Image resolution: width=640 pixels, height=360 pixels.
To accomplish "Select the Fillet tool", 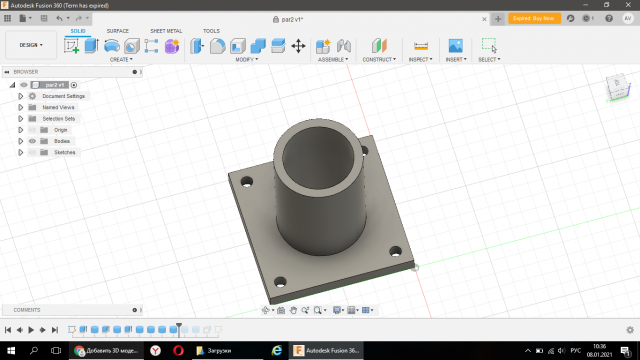I will coord(218,46).
